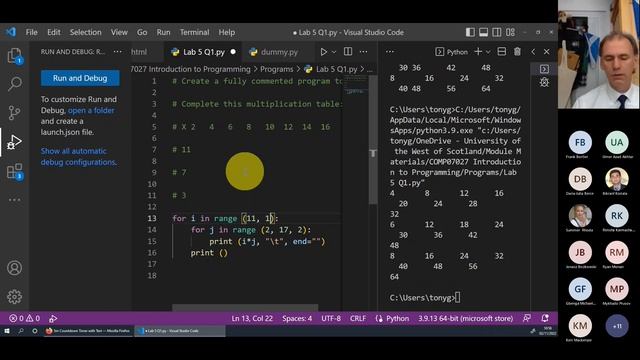Click Ln 13, Col 22 in status bar

252,318
